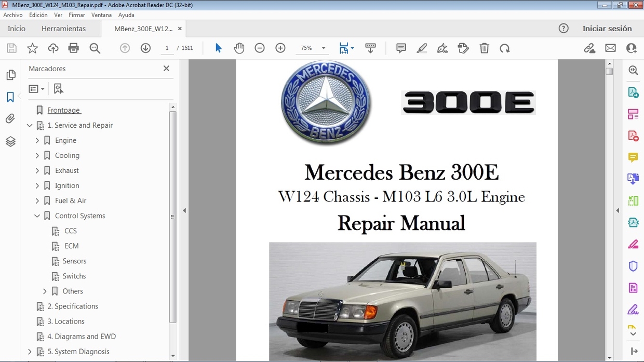Viewport: 644px width, 362px height.
Task: Click the star bookmark icon in toolbar
Action: point(32,48)
